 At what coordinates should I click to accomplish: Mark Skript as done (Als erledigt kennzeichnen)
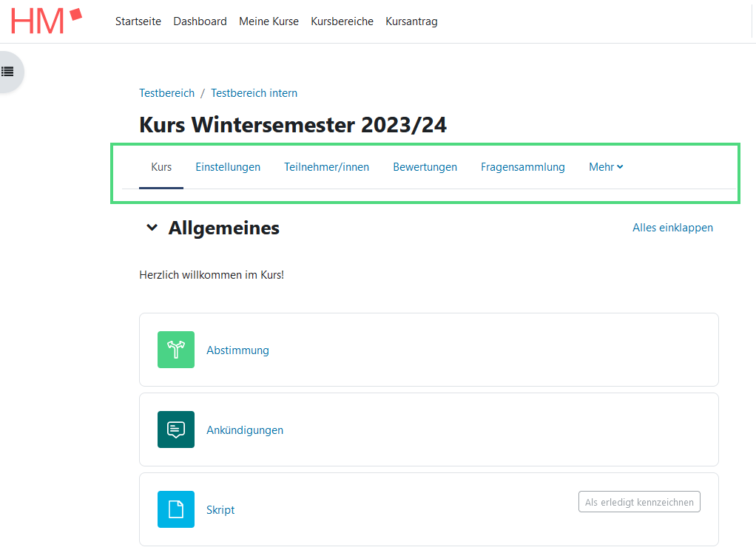(x=639, y=503)
